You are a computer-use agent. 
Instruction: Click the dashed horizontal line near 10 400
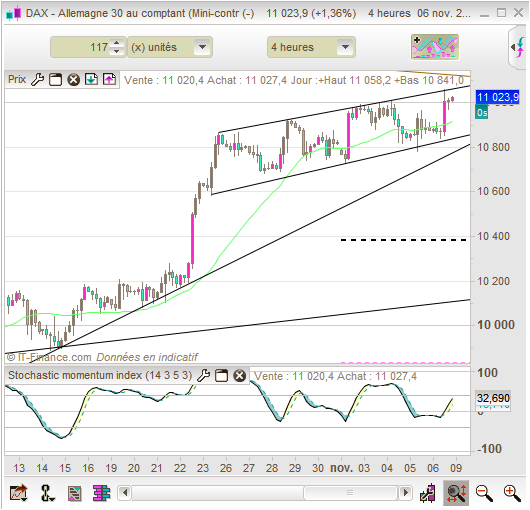[404, 240]
